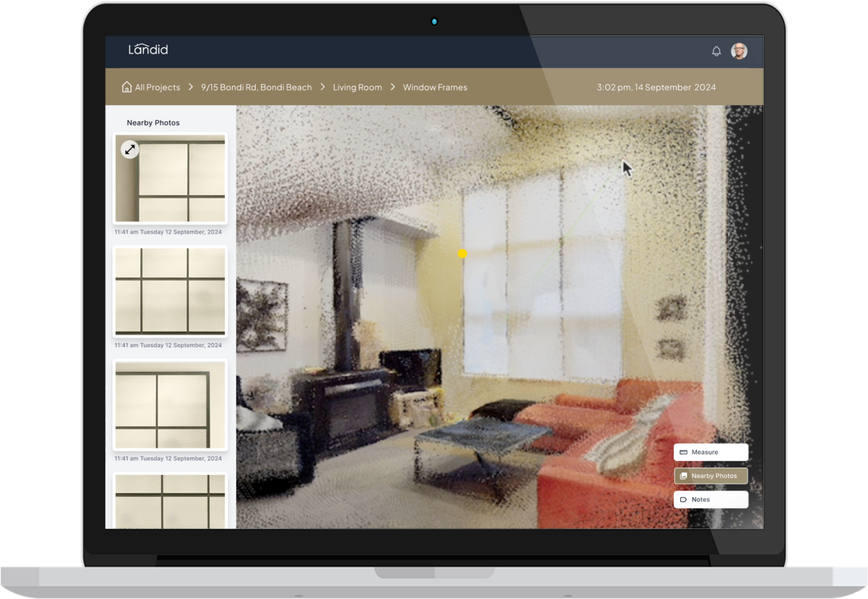Click the chevron after the Bondi Beach address
This screenshot has width=868, height=599.
(323, 87)
